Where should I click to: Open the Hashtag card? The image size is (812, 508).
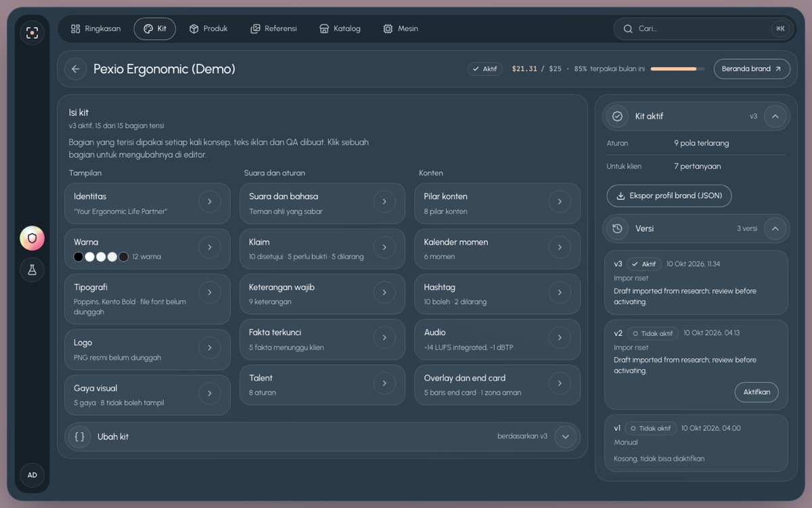[x=497, y=294]
